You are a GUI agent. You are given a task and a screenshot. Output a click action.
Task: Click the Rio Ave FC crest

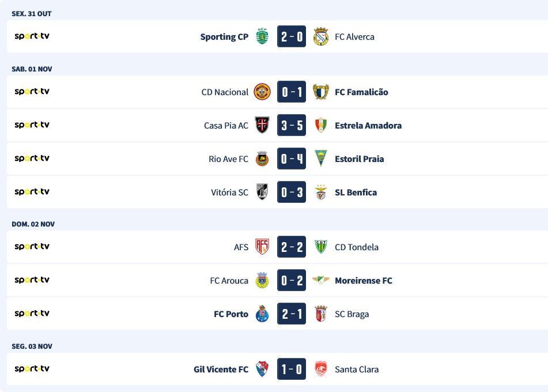[262, 159]
